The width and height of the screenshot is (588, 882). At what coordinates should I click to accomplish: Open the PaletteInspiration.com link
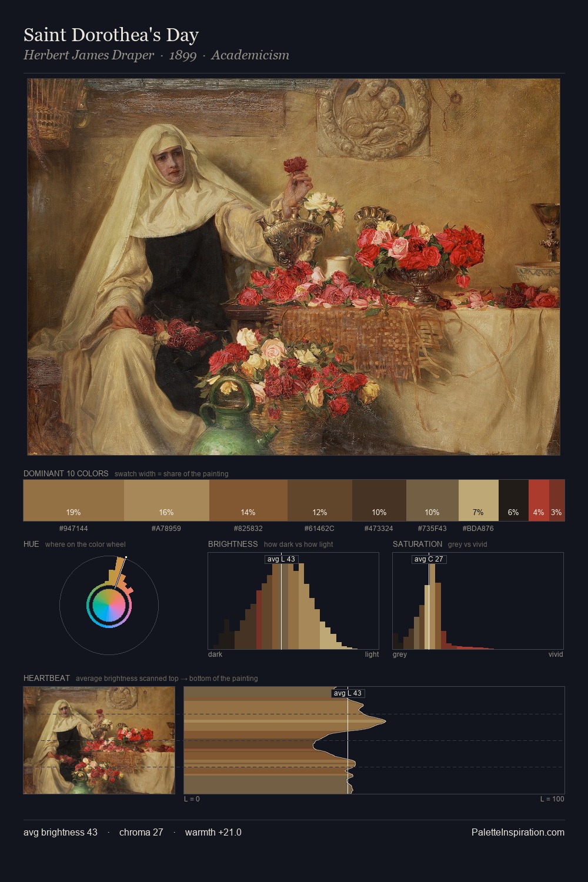point(518,833)
